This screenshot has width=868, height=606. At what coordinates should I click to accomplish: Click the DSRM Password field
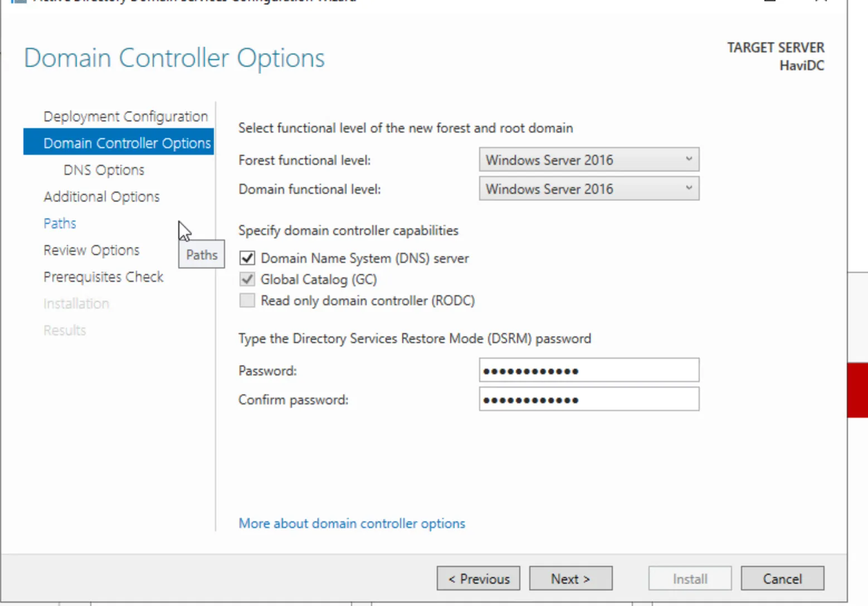(588, 370)
